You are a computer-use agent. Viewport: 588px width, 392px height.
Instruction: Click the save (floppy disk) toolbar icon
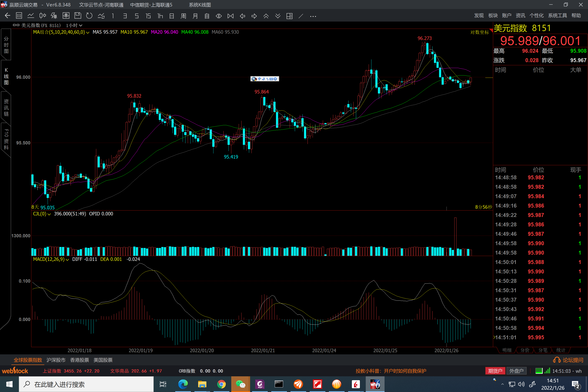(78, 16)
